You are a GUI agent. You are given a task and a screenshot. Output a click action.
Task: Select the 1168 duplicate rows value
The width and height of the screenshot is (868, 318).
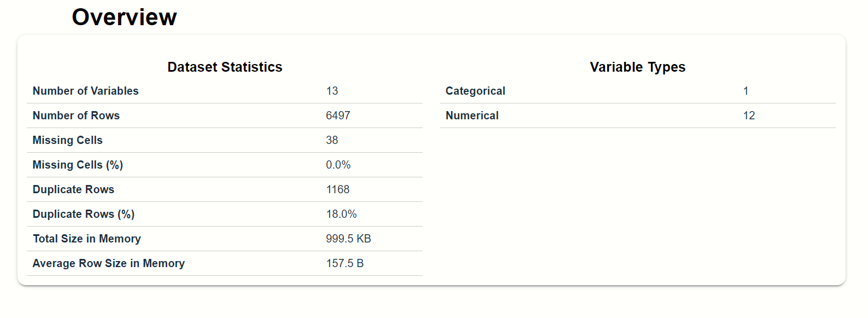[x=338, y=189]
